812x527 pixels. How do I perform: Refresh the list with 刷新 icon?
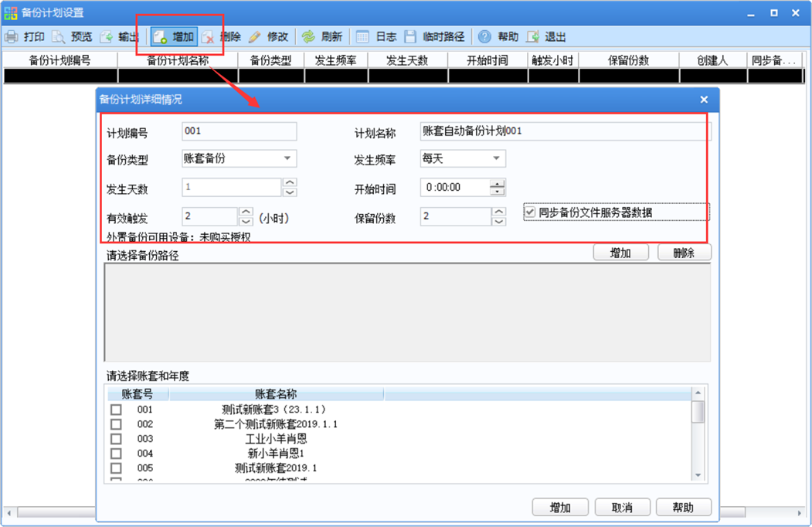(x=308, y=37)
